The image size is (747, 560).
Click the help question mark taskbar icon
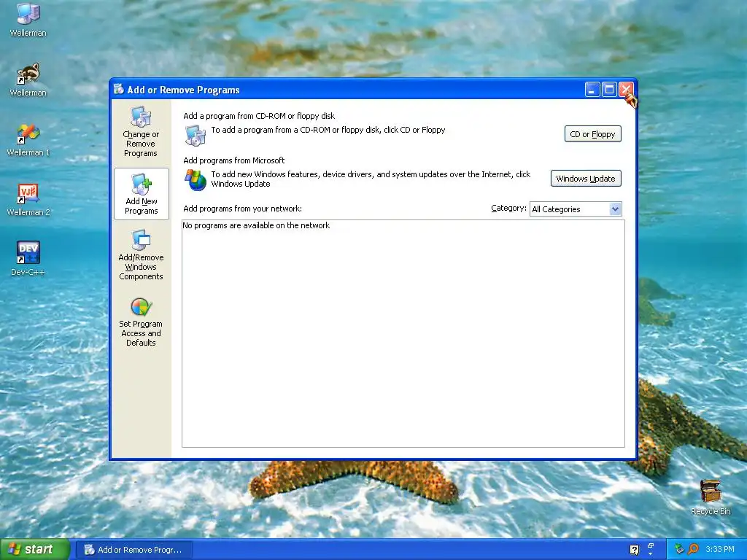634,550
